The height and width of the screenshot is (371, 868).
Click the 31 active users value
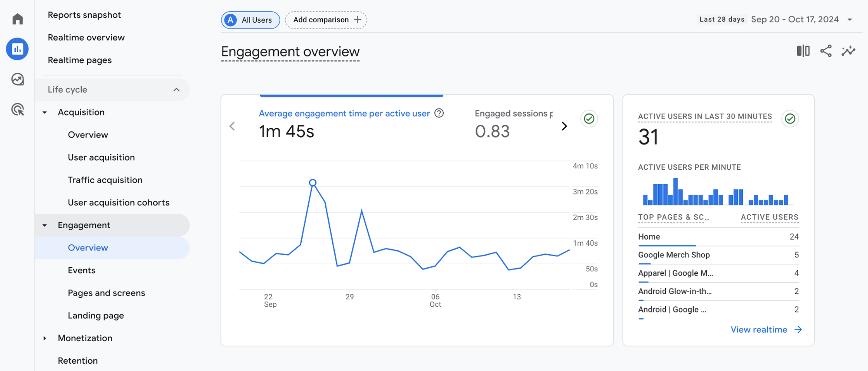pyautogui.click(x=648, y=137)
